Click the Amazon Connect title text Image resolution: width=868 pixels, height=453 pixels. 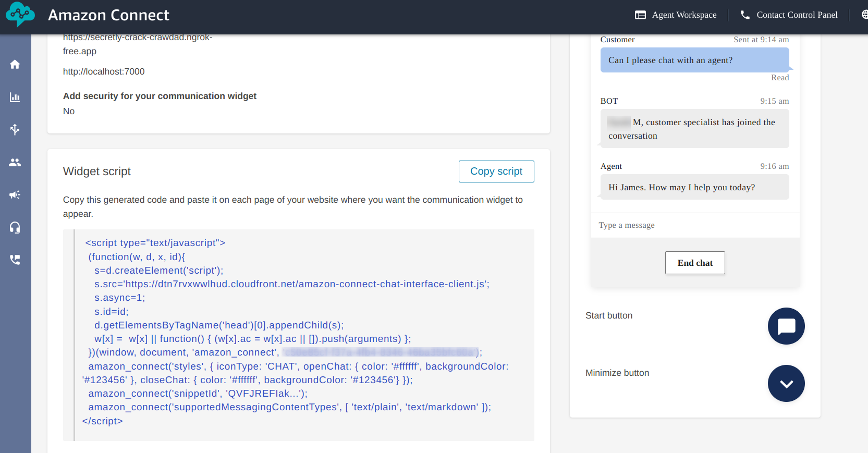pyautogui.click(x=108, y=15)
